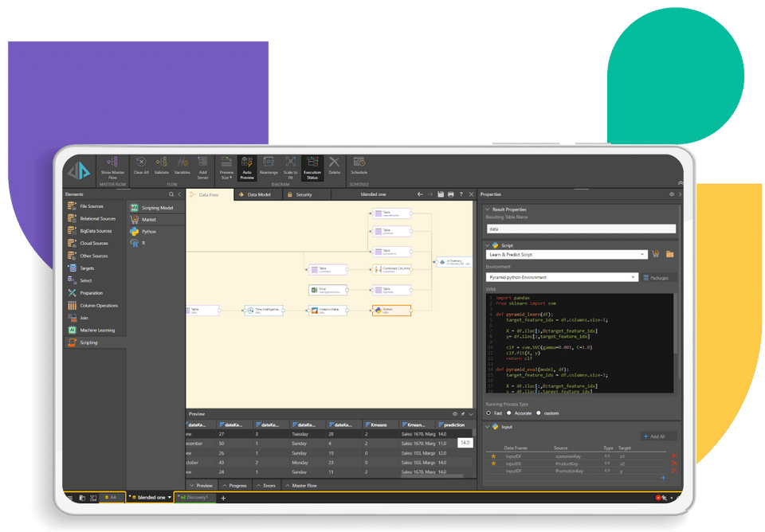
Task: Collapse the Input section
Action: point(488,427)
